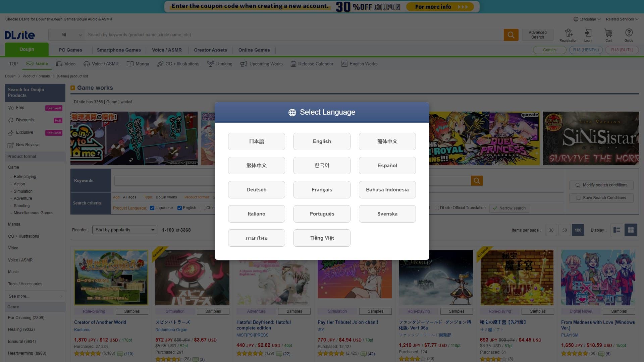Screen dimensions: 644x362
Task: Toggle the Chinese product language checkbox
Action: pos(203,208)
